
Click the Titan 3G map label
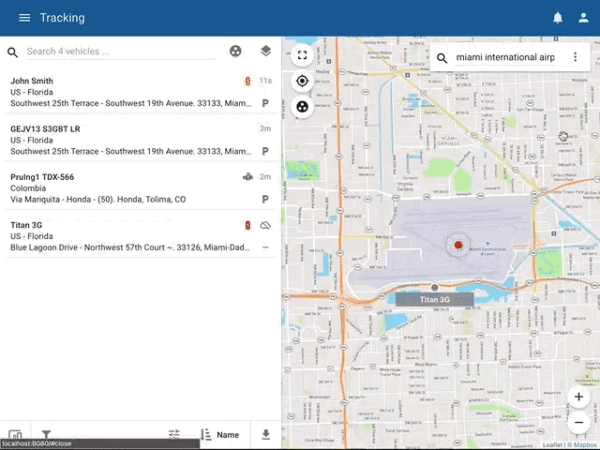click(435, 299)
